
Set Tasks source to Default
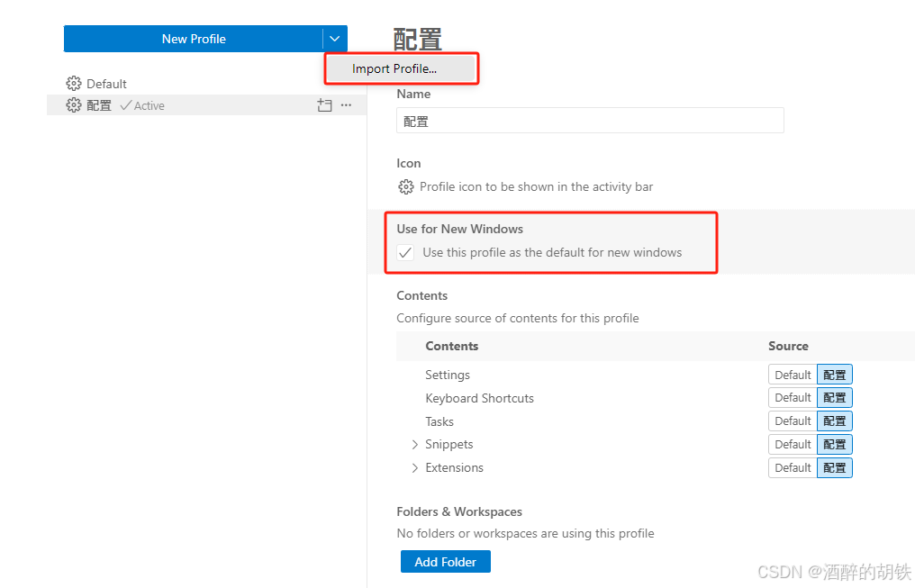pyautogui.click(x=793, y=421)
